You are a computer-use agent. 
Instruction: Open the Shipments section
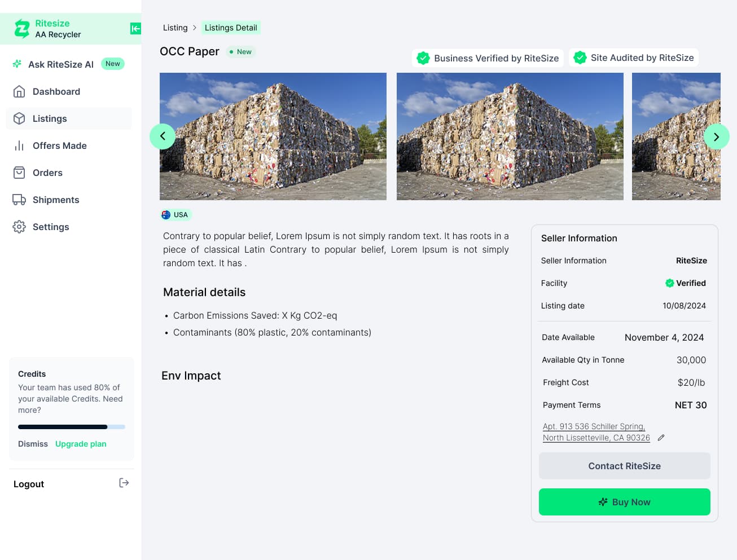[x=19, y=200]
